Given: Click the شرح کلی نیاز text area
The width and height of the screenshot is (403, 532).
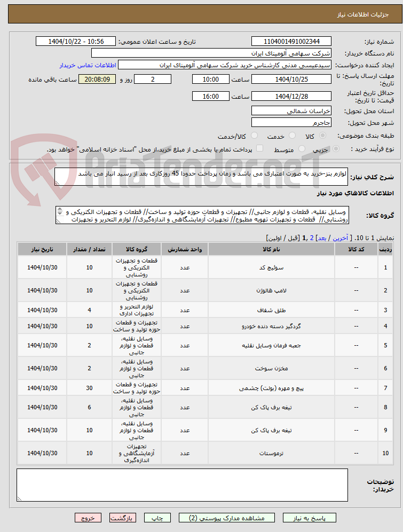Looking at the screenshot, I should [201, 177].
